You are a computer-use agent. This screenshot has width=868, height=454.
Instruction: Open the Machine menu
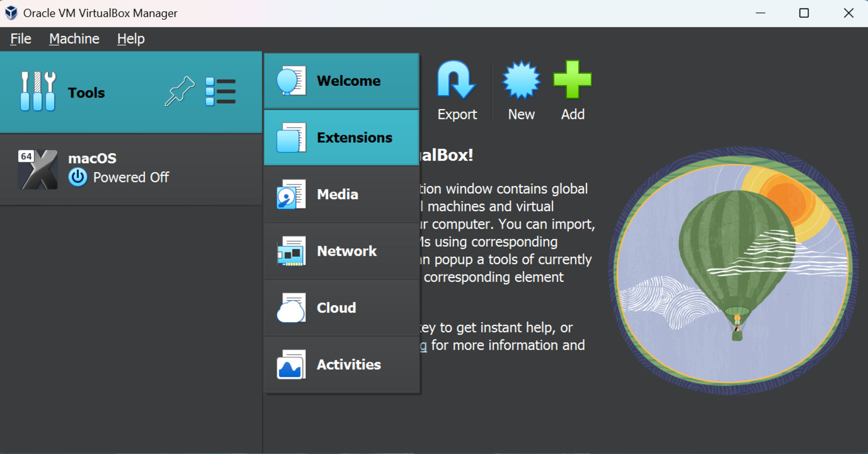[x=74, y=39]
